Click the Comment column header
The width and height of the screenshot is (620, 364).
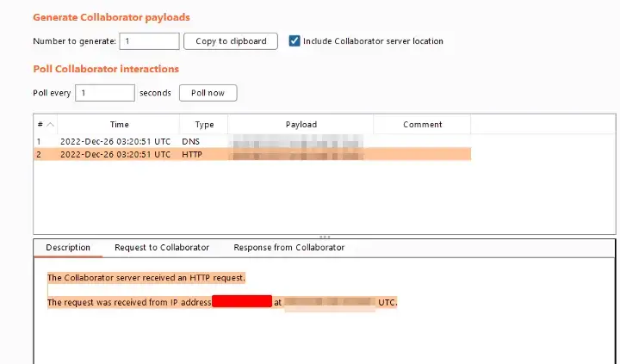tap(422, 125)
